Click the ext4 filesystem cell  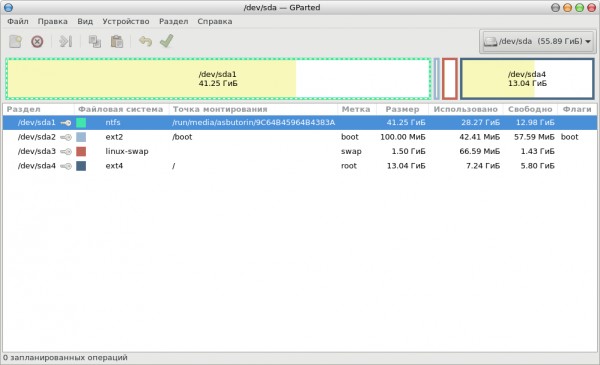[114, 166]
